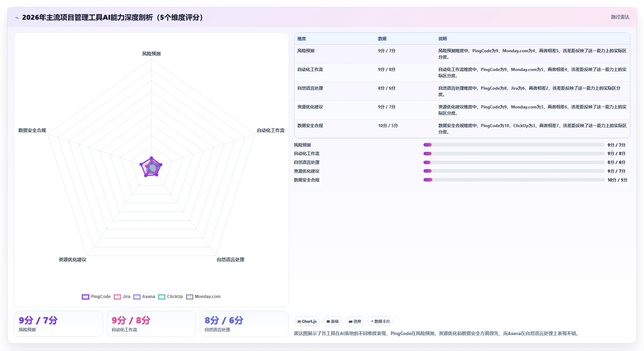644x351 pixels.
Task: Click the 数据卡片 tag chip
Action: click(380, 321)
